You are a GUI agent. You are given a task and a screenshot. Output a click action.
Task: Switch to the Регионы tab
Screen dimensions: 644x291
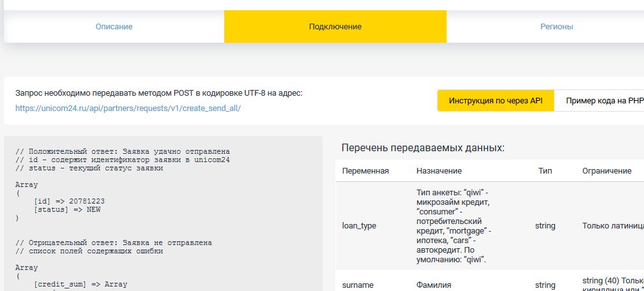click(556, 27)
